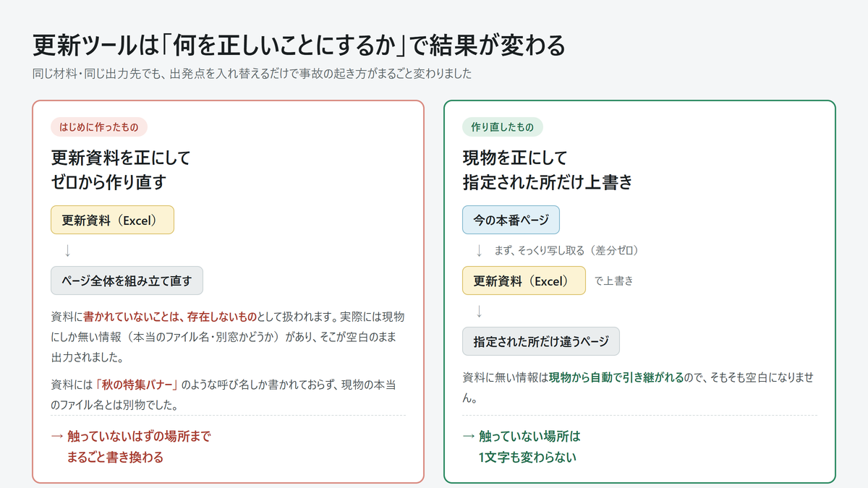The image size is (868, 488).
Task: Click the red text 書かれていないことは、存在しないもの
Action: click(x=171, y=317)
